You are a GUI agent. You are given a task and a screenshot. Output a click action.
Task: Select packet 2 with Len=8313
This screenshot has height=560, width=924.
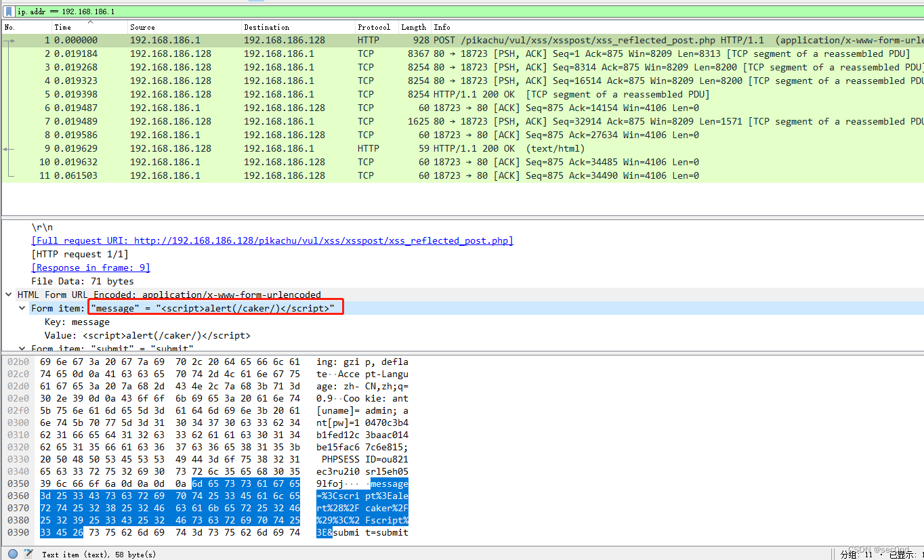[x=463, y=53]
